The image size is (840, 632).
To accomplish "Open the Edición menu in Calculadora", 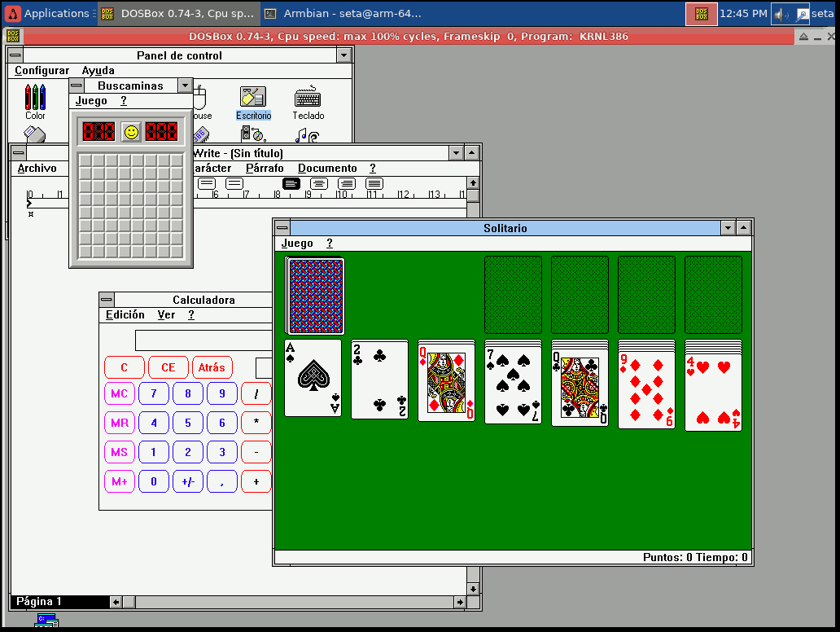I will (x=125, y=314).
